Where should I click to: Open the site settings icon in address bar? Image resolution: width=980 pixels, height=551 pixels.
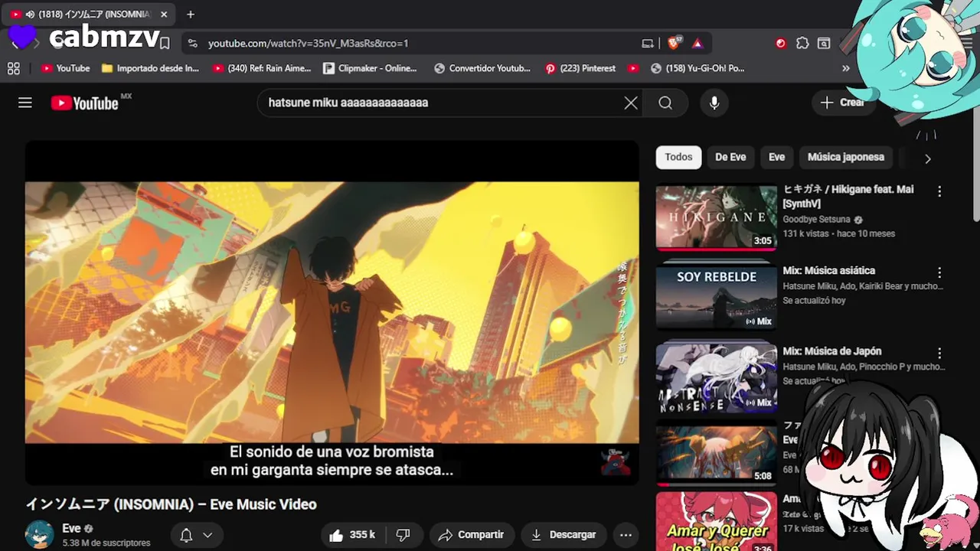[x=192, y=44]
